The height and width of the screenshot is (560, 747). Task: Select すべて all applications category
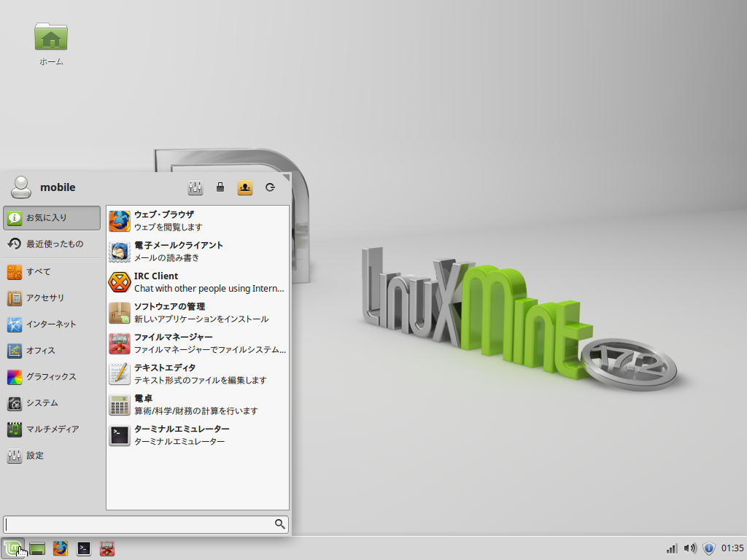pos(52,272)
